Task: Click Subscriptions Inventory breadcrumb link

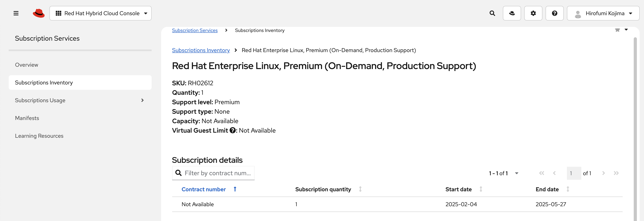Action: pos(201,50)
